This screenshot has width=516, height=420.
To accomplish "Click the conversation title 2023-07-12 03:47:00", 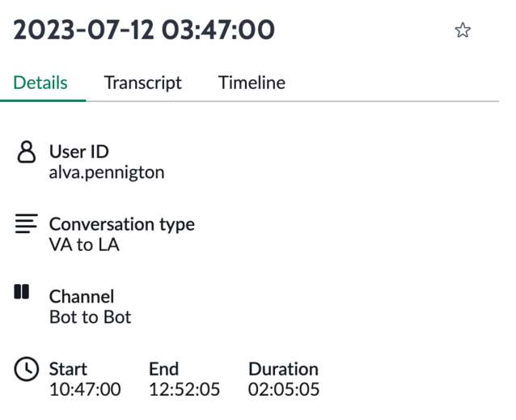I will click(x=144, y=30).
